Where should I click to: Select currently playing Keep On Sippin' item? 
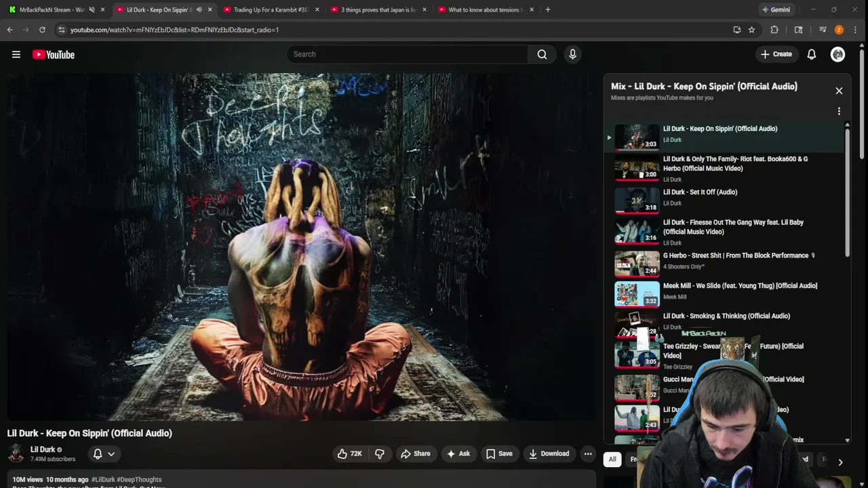[726, 137]
